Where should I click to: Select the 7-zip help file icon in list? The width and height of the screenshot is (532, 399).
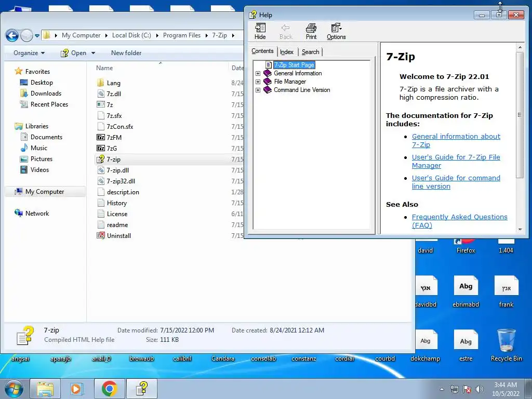tap(100, 159)
